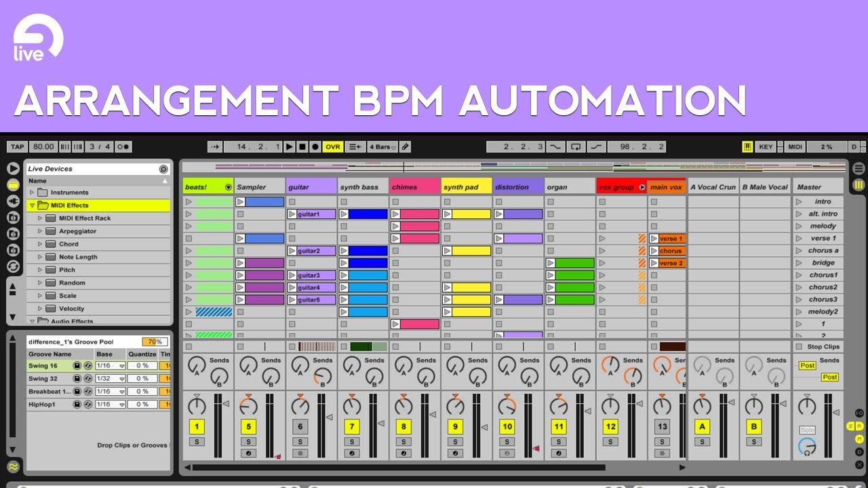868x488 pixels.
Task: Toggle the Loop switch in the transport bar
Action: click(576, 146)
